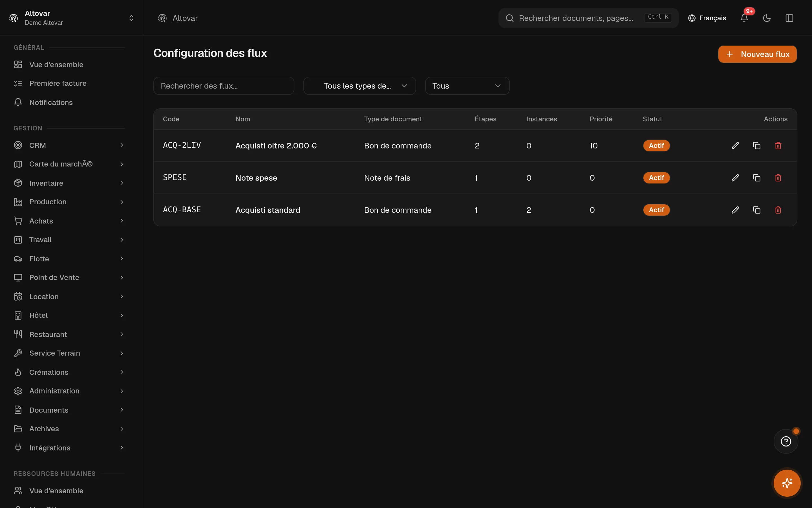Image resolution: width=812 pixels, height=508 pixels.
Task: Expand the Location menu chevron
Action: (122, 296)
